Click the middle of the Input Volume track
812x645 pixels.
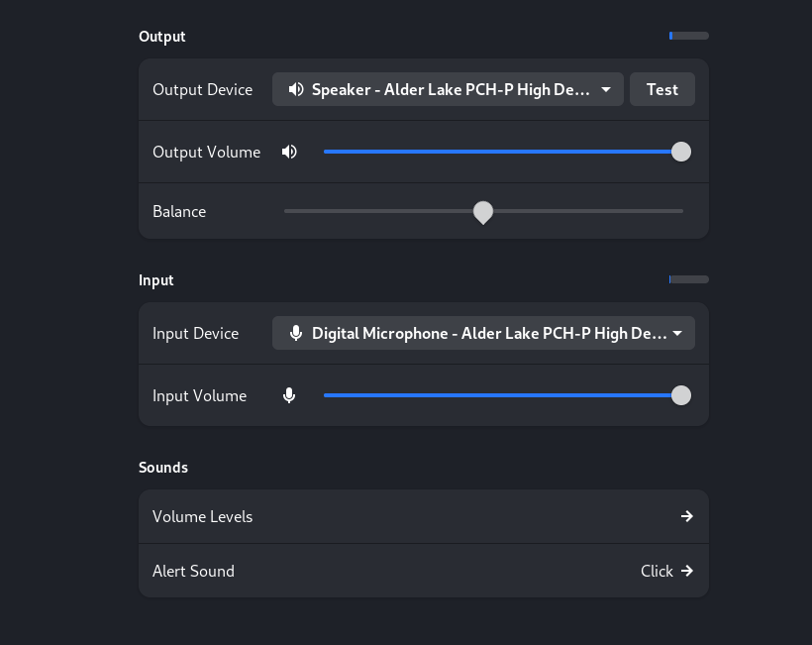pos(502,395)
